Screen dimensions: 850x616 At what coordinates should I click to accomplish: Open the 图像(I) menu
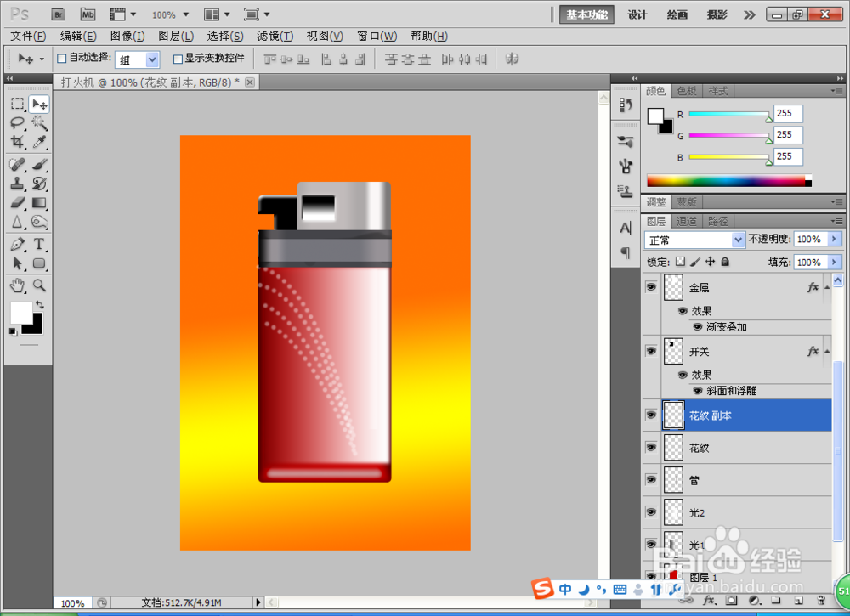(127, 37)
